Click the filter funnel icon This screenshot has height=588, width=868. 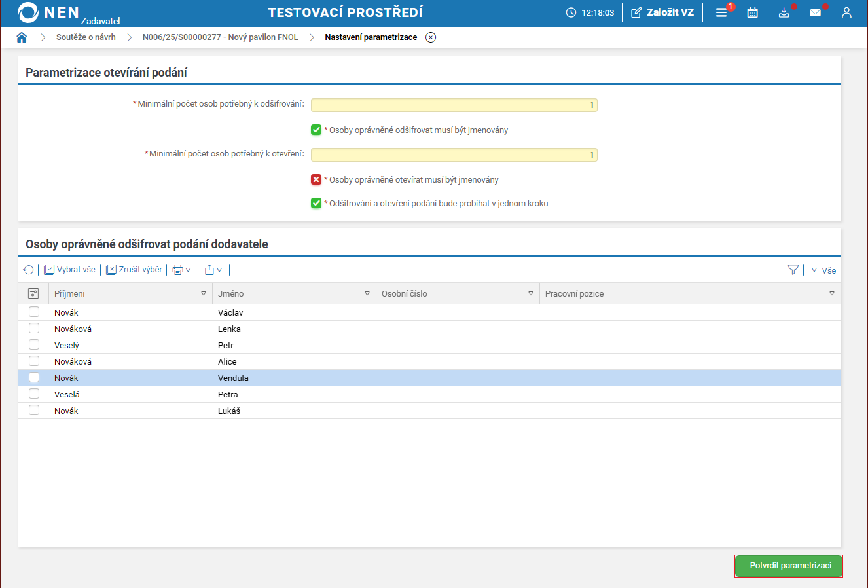pyautogui.click(x=793, y=270)
